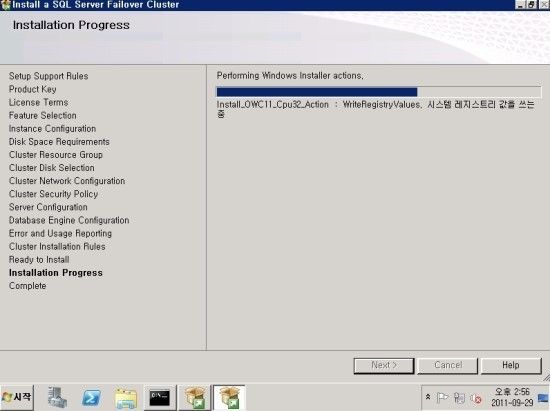The height and width of the screenshot is (411, 550).
Task: Select the Cluster Installation Rules step
Action: pyautogui.click(x=57, y=247)
